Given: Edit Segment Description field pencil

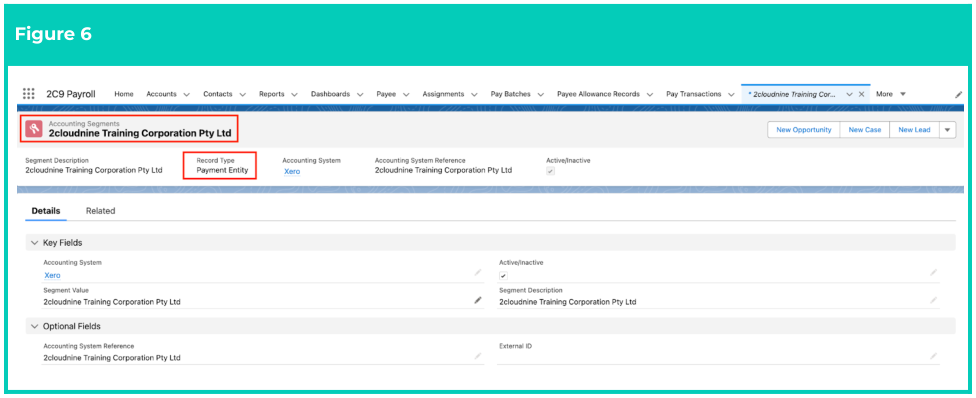Looking at the screenshot, I should pyautogui.click(x=933, y=300).
